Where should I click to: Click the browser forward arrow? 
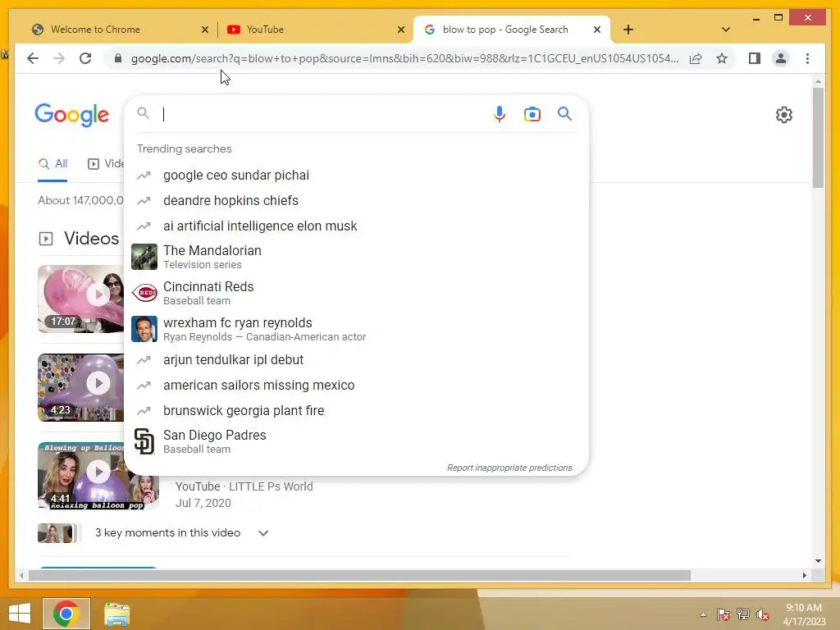(59, 58)
